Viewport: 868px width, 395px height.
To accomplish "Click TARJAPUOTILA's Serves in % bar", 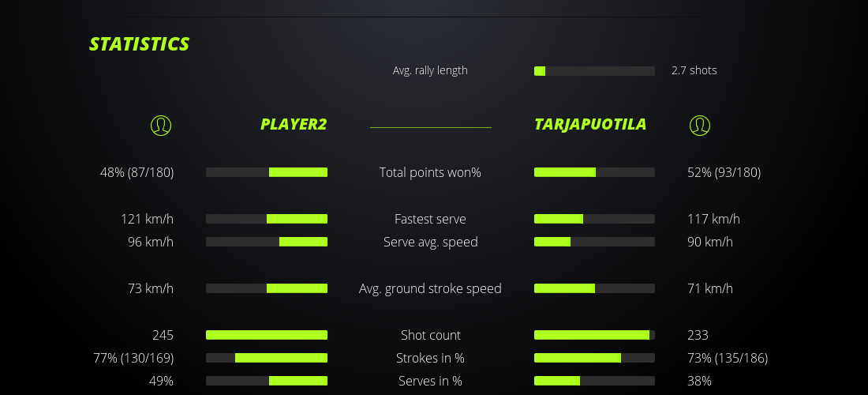I will pyautogui.click(x=594, y=381).
